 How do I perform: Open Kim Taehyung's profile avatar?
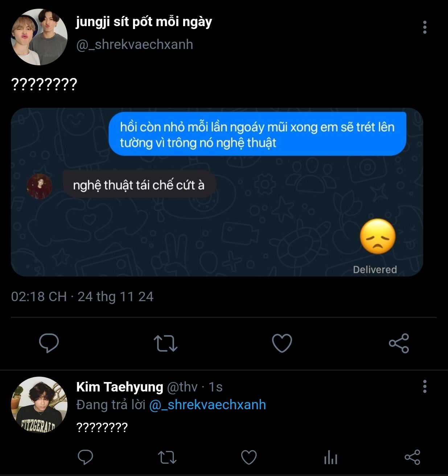pyautogui.click(x=39, y=405)
